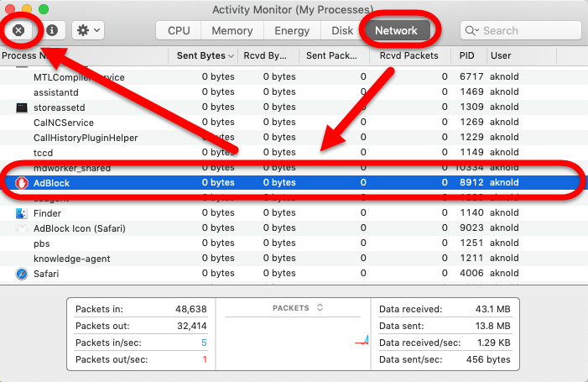Image resolution: width=588 pixels, height=382 pixels.
Task: Open the gear action menu
Action: click(87, 30)
